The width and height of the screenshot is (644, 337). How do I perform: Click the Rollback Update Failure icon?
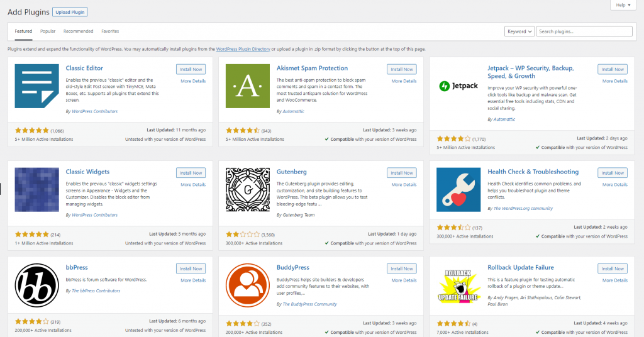(458, 286)
